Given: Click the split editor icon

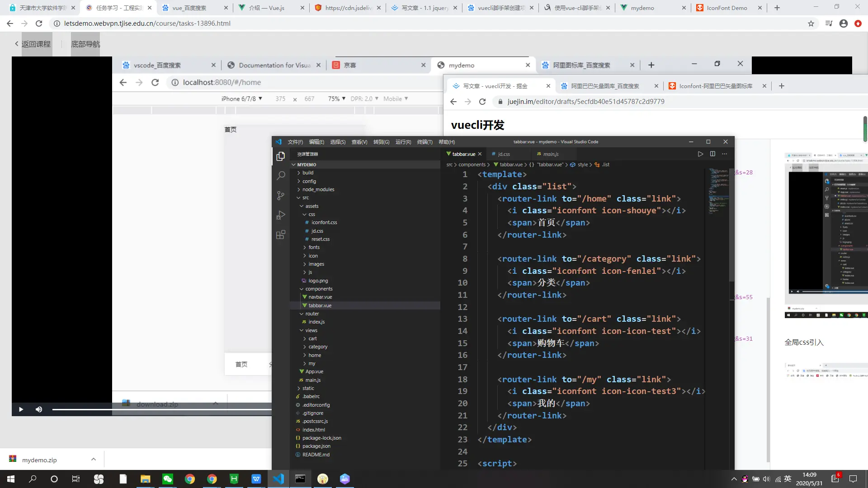Looking at the screenshot, I should tap(712, 154).
